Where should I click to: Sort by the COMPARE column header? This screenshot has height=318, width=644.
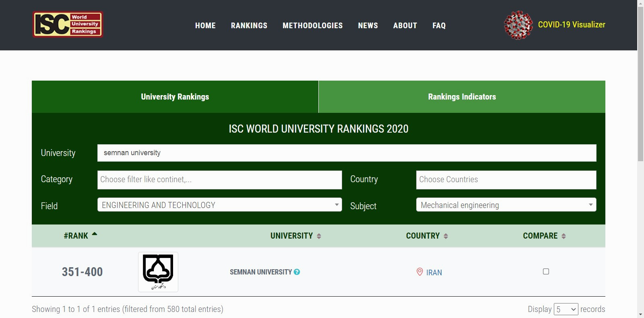540,236
